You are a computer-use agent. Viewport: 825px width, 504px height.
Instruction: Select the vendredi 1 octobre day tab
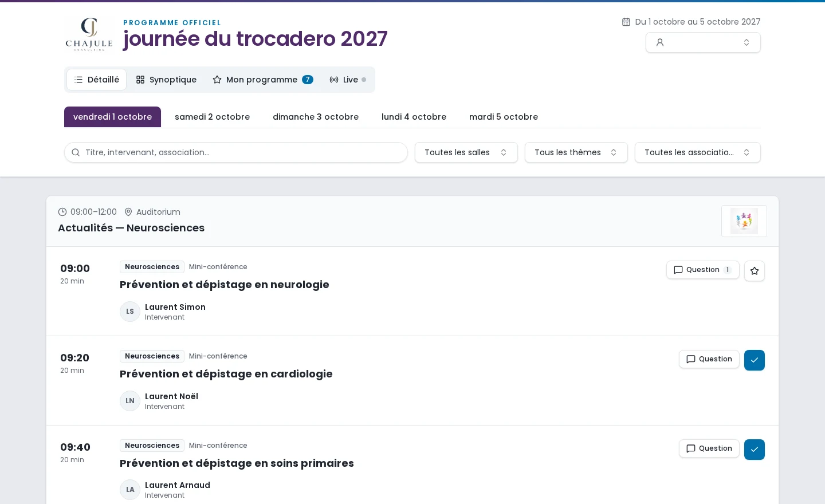[112, 117]
